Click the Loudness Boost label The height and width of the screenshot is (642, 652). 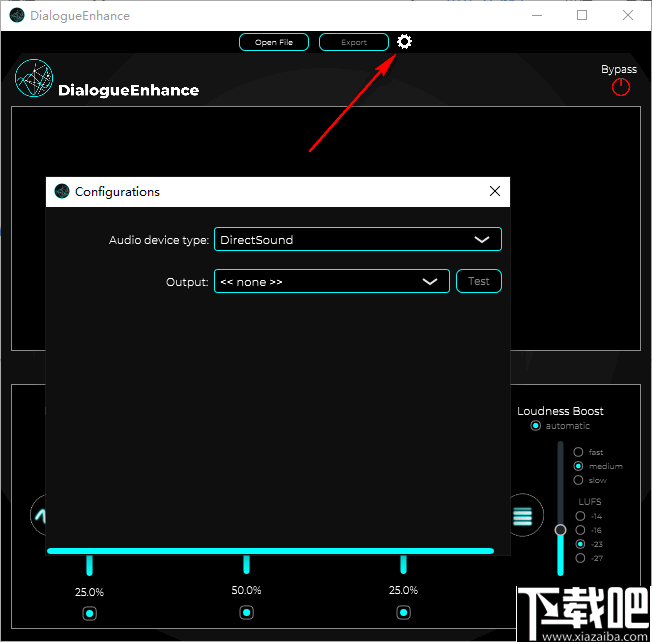coord(560,411)
